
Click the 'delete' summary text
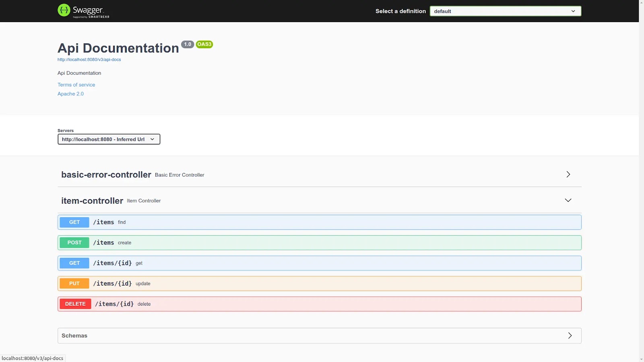(144, 304)
